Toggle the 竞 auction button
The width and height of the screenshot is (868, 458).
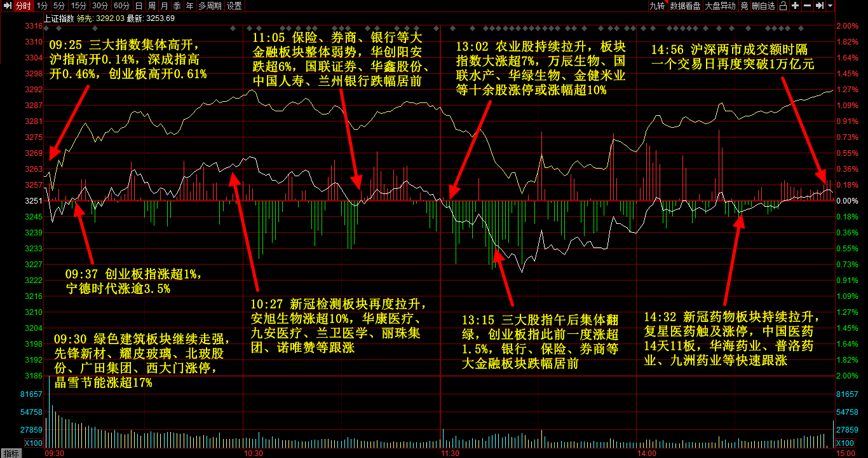click(x=744, y=6)
